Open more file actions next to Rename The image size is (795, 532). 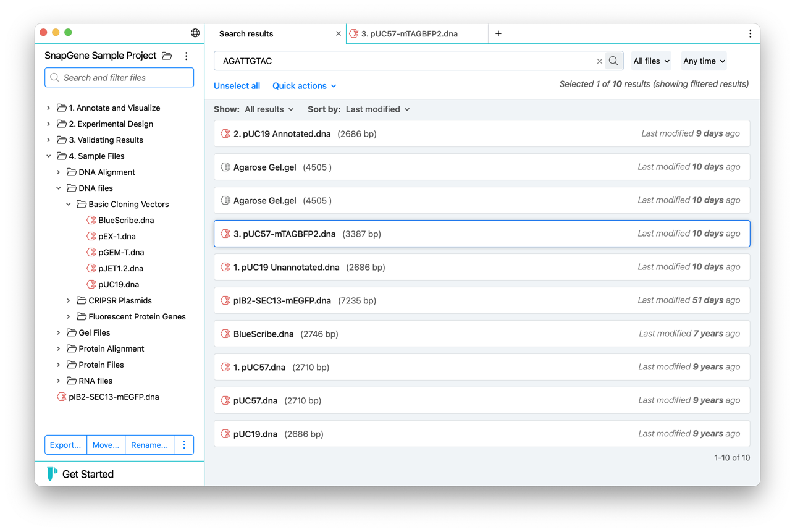184,445
